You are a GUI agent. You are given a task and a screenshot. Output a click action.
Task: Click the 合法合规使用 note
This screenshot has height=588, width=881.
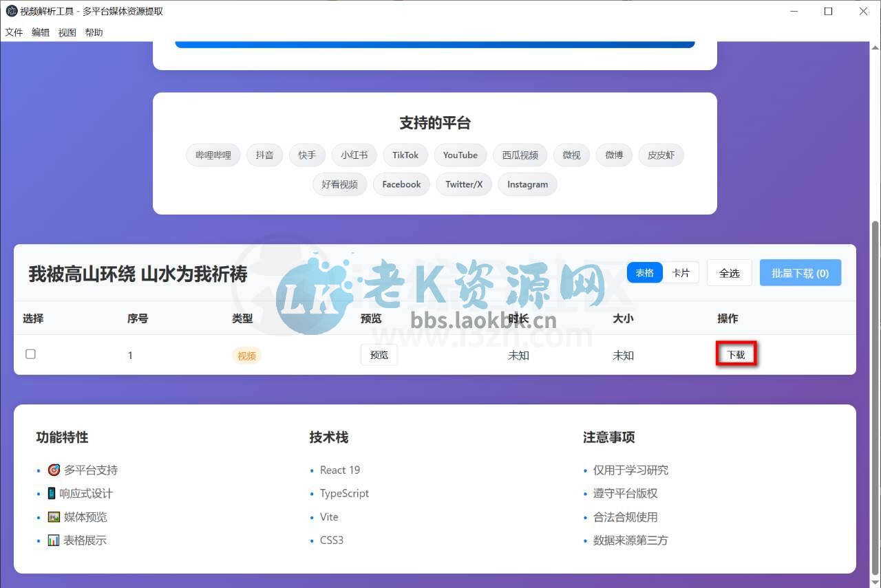626,516
